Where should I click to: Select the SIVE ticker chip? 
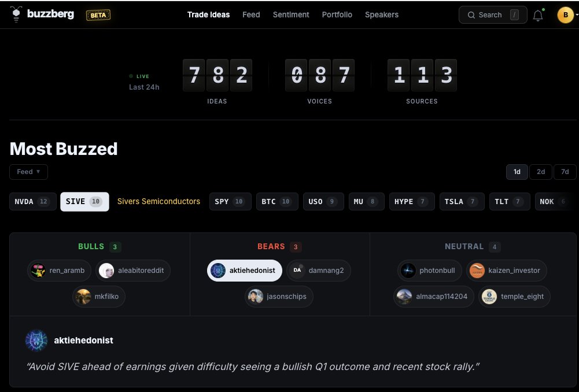point(84,202)
